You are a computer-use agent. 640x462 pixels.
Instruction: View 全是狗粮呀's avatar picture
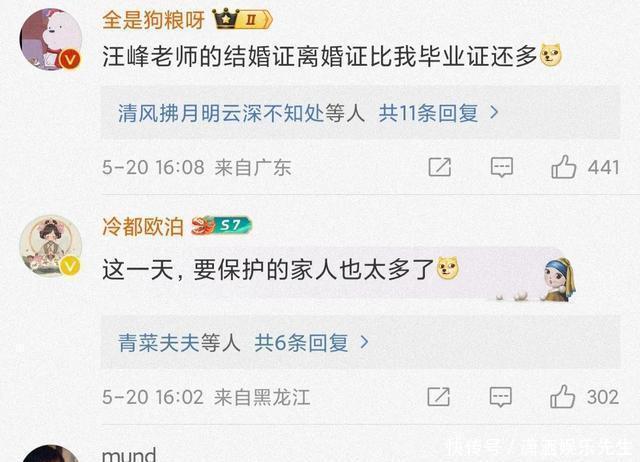coord(51,39)
